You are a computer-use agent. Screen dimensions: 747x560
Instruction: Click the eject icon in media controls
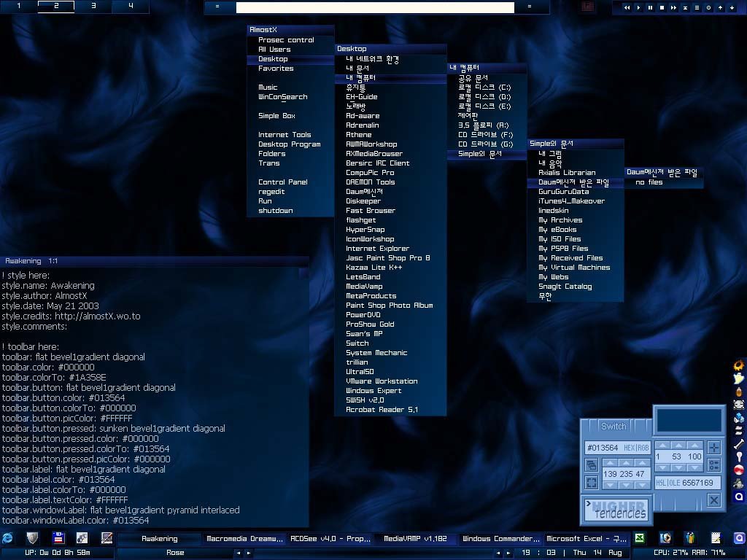click(x=685, y=7)
